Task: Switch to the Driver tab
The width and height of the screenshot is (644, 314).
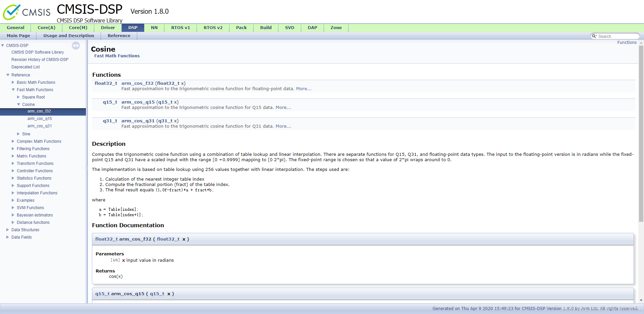Action: (x=108, y=28)
